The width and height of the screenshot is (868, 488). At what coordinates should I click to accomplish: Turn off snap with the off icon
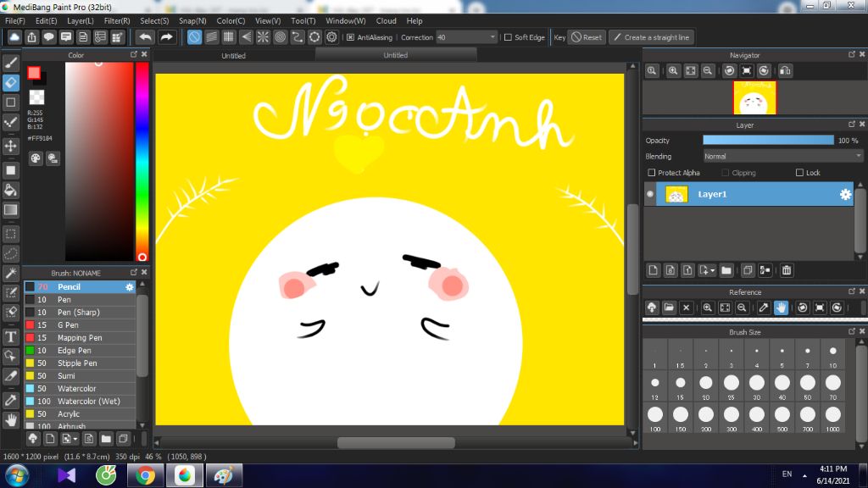[194, 37]
